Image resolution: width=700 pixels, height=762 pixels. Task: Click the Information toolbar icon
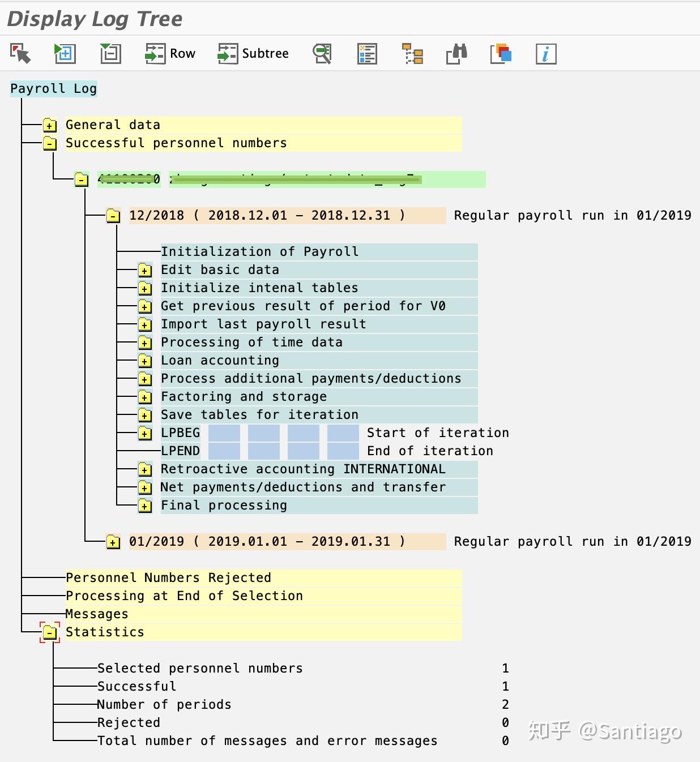(x=545, y=54)
